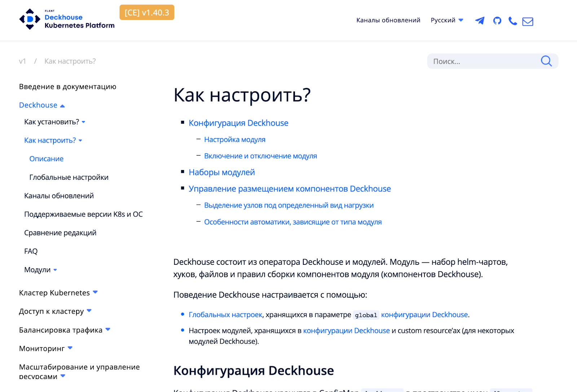Image resolution: width=577 pixels, height=392 pixels.
Task: Click the Поведение Deckhouse настраивается с помощью text
Action: 270,295
